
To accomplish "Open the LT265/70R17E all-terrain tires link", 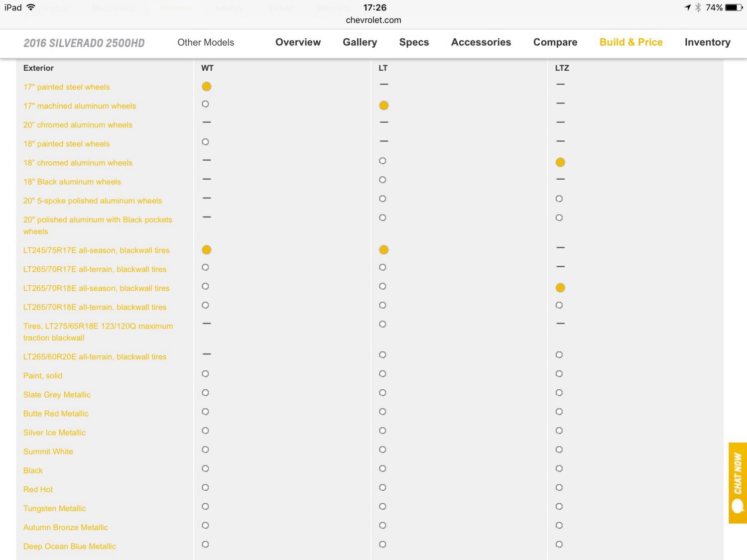I will [95, 269].
